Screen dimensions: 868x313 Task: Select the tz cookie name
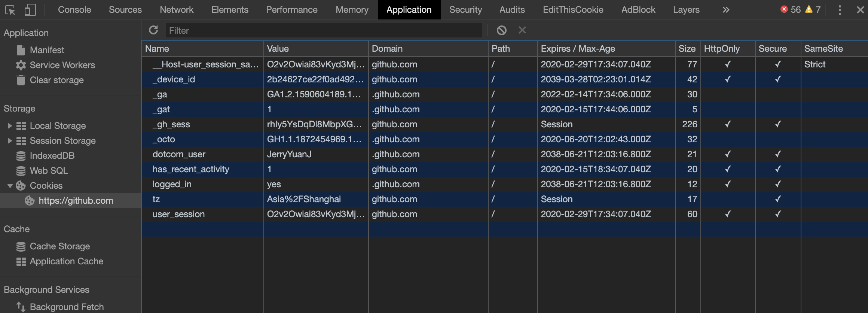tap(156, 199)
